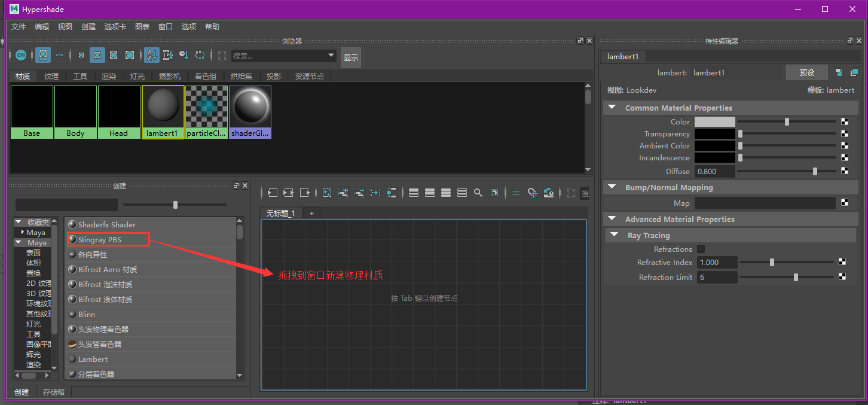Toggle the green grid display icon

click(x=516, y=193)
